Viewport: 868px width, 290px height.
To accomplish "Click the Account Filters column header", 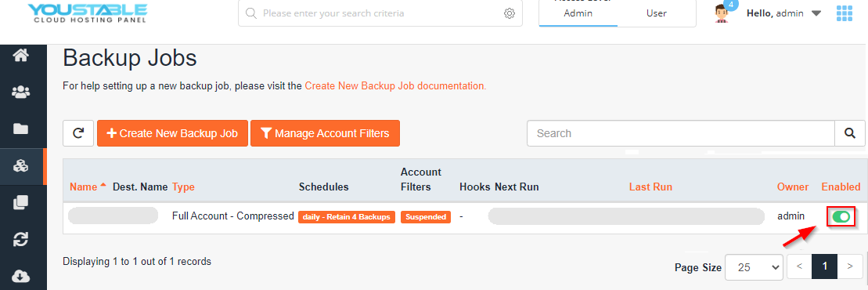I will [x=421, y=179].
